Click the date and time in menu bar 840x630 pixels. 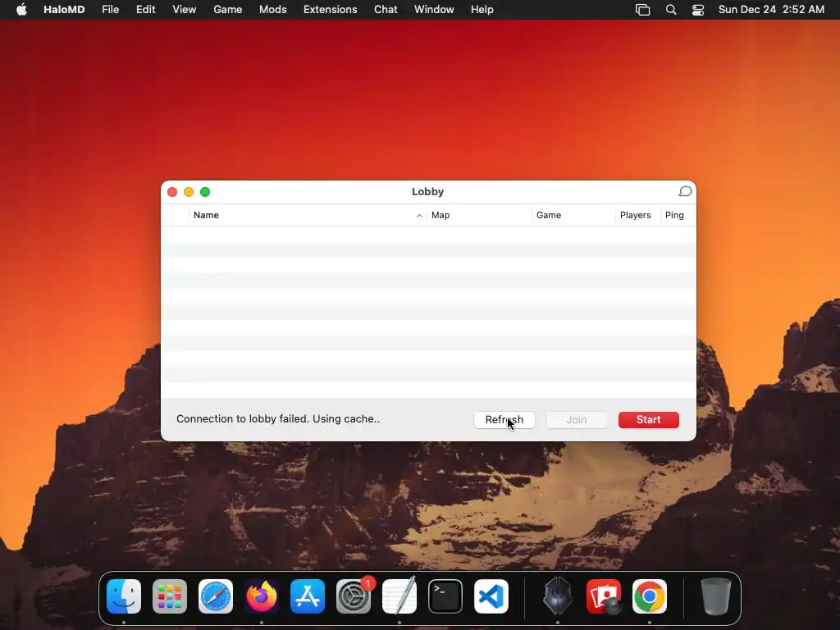(771, 10)
